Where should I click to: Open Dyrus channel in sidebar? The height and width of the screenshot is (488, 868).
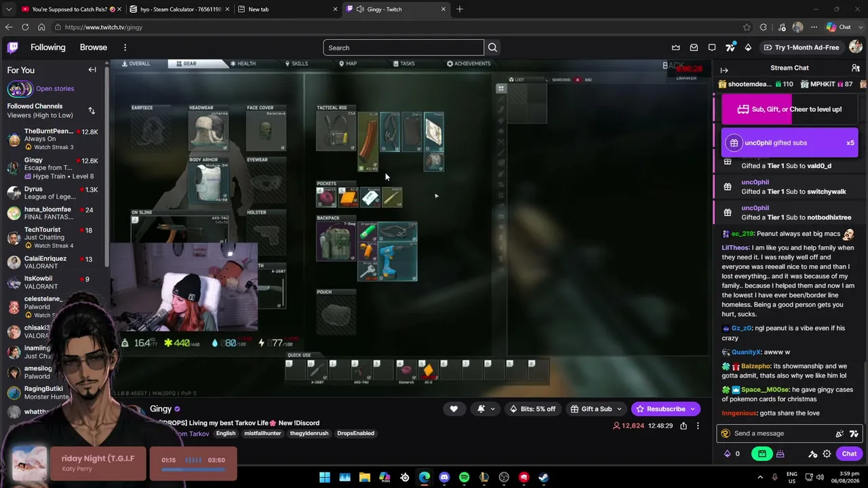[54, 192]
